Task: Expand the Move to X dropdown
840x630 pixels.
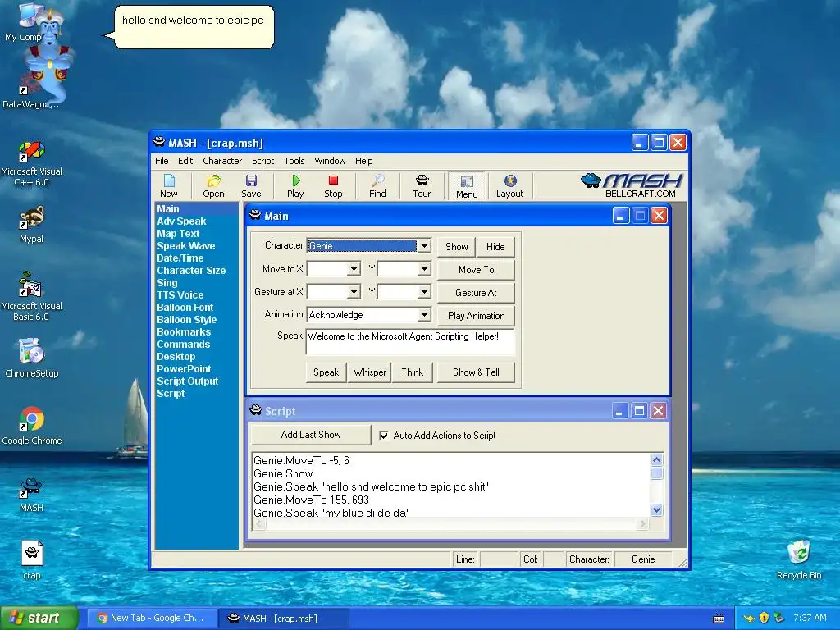Action: click(354, 269)
